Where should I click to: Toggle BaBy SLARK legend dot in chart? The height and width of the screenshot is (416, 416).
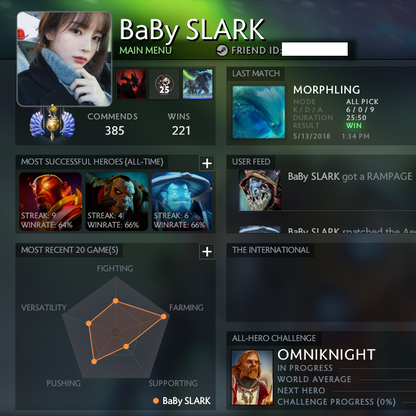(x=156, y=401)
